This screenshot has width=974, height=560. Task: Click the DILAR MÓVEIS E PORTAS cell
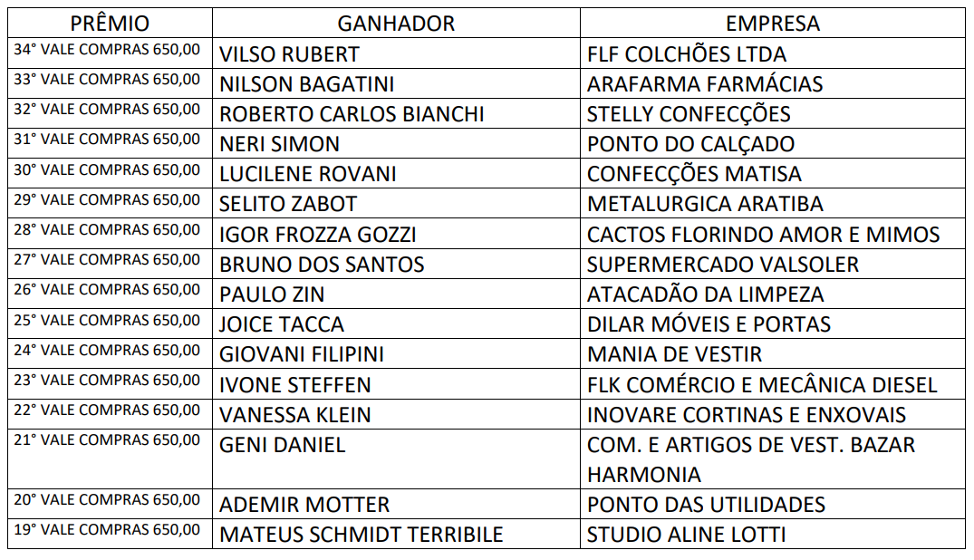[x=773, y=323]
